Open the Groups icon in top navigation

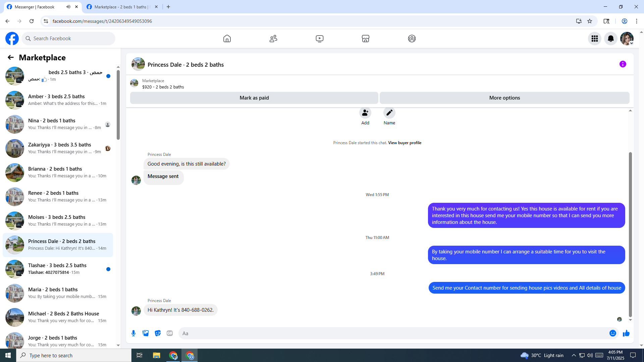tap(412, 39)
